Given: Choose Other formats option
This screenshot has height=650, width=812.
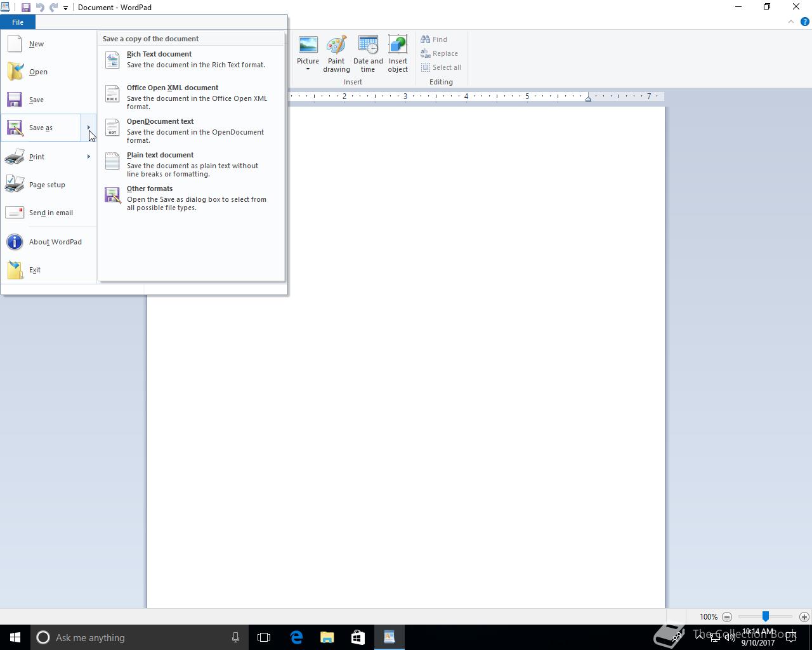Looking at the screenshot, I should (x=192, y=197).
